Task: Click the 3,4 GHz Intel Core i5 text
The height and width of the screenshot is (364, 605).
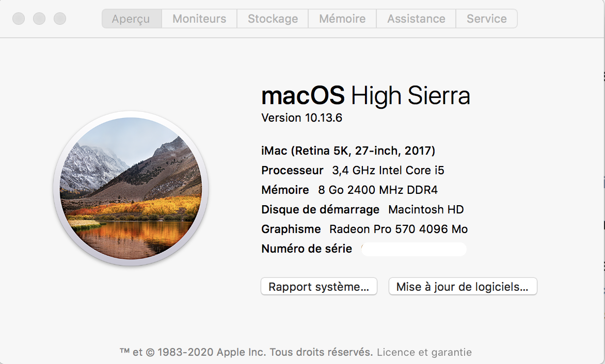Action: (388, 171)
